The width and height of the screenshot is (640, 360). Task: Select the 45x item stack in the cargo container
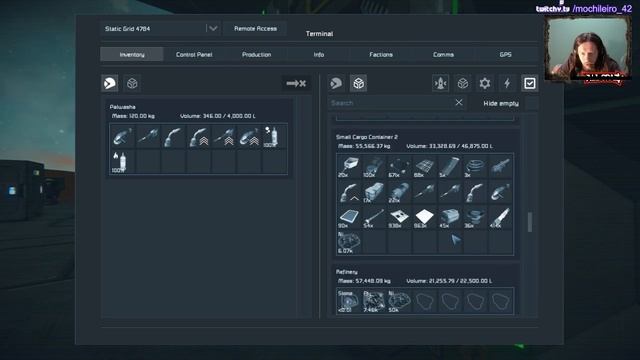pos(450,217)
